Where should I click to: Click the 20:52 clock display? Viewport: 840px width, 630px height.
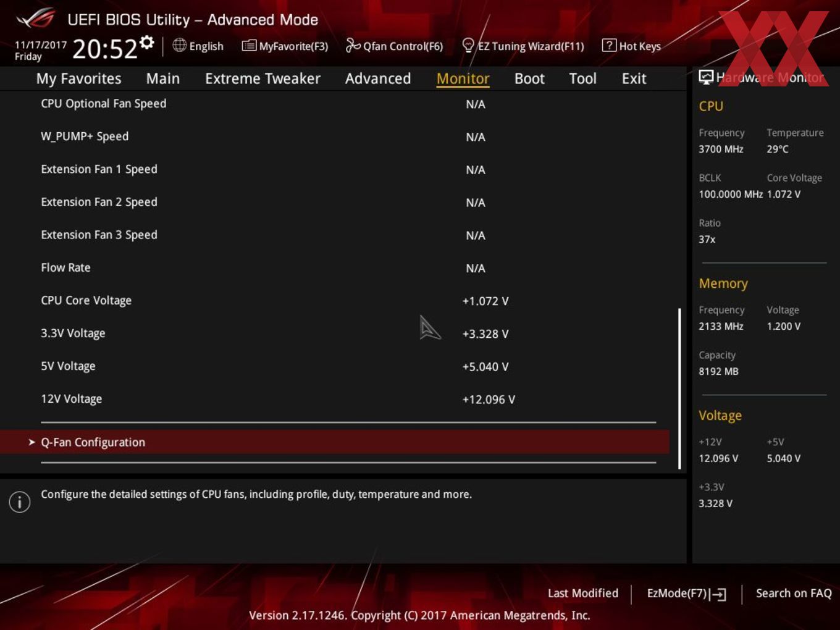coord(104,49)
